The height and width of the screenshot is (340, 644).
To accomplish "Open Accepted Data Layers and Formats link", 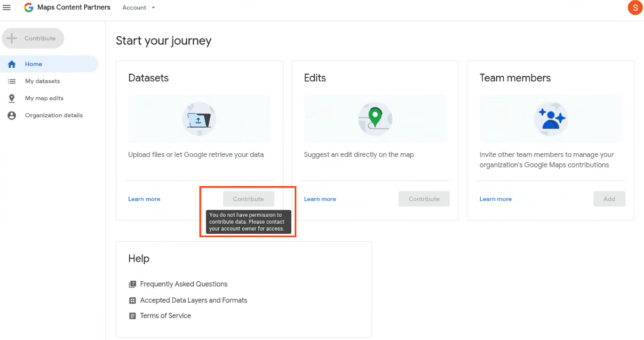I will pos(194,301).
